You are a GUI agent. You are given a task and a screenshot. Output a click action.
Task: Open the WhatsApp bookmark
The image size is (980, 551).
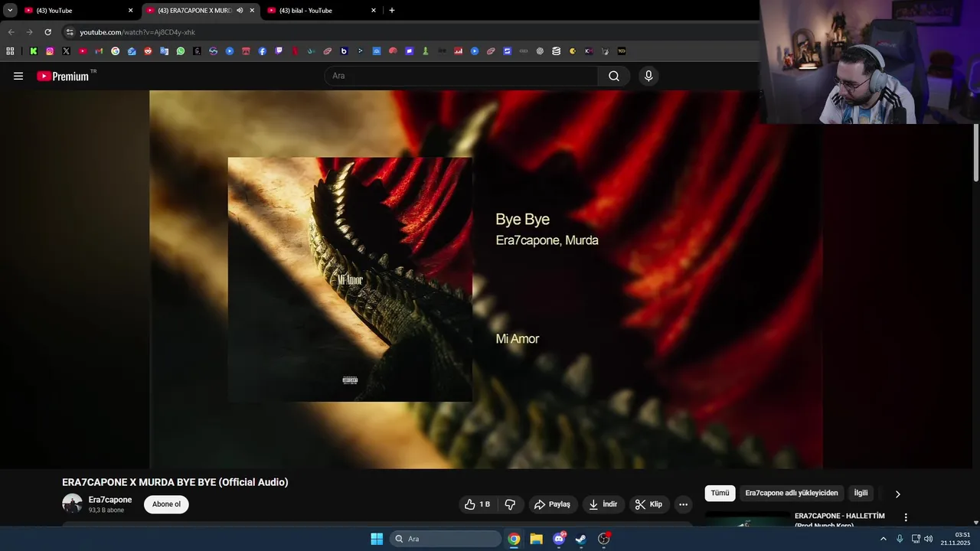(181, 51)
